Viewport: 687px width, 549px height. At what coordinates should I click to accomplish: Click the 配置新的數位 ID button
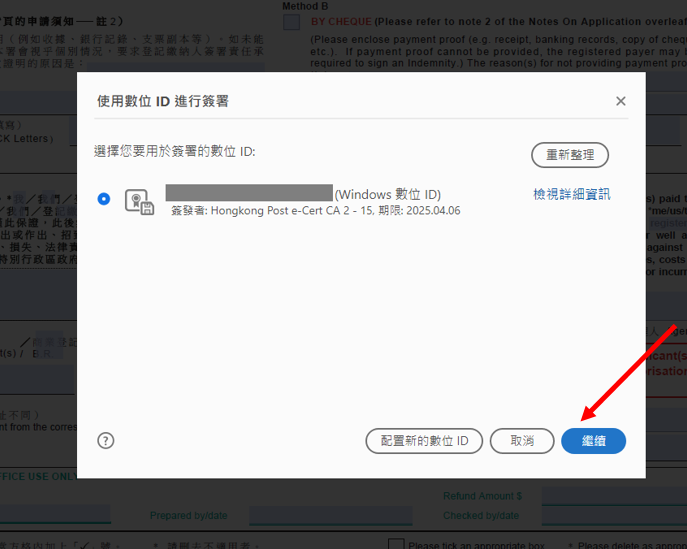coord(424,441)
